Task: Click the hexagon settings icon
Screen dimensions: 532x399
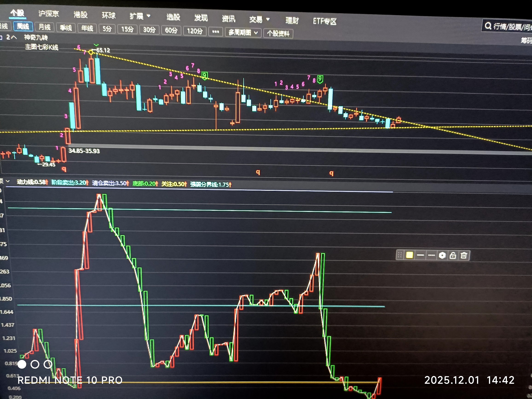Action: (x=442, y=255)
